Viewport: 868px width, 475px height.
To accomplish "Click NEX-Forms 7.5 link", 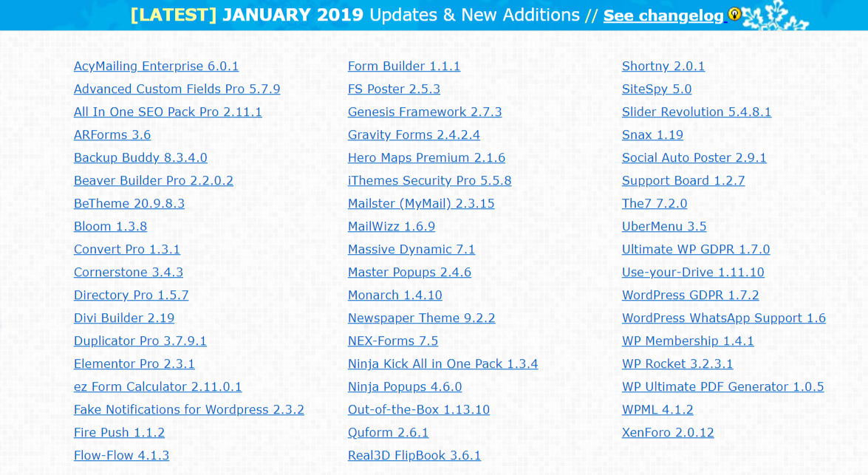I will point(393,341).
